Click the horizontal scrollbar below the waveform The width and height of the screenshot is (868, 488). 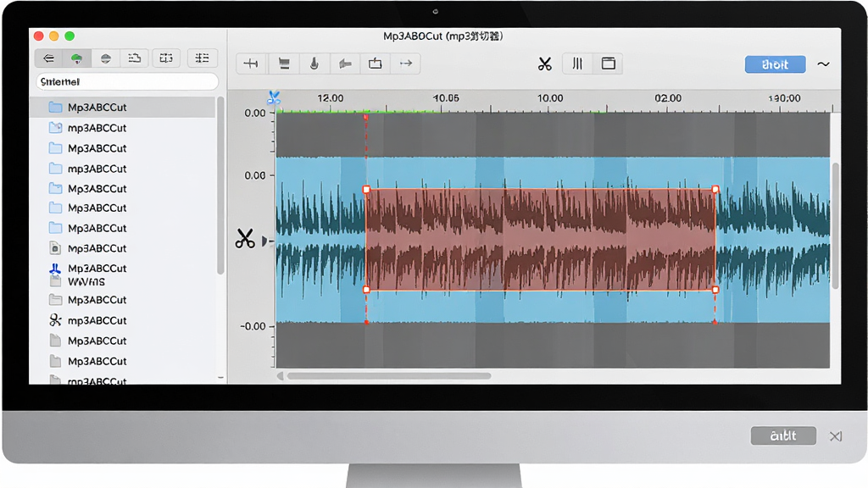click(388, 376)
